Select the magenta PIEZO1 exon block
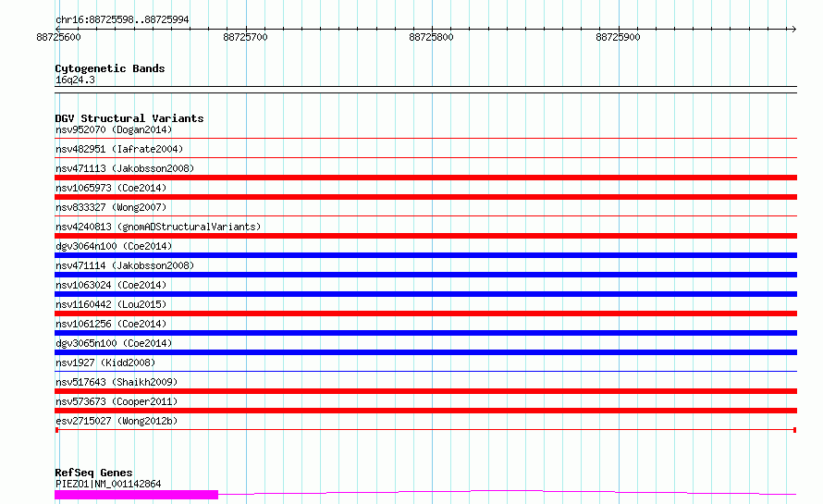 click(137, 495)
